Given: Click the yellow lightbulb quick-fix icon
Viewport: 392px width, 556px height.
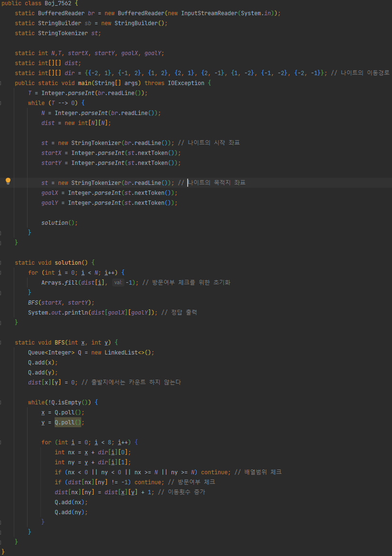Looking at the screenshot, I should [8, 181].
